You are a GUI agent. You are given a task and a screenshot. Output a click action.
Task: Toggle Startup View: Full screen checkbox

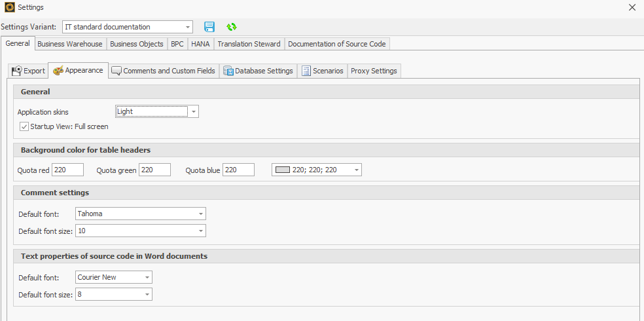coord(24,126)
